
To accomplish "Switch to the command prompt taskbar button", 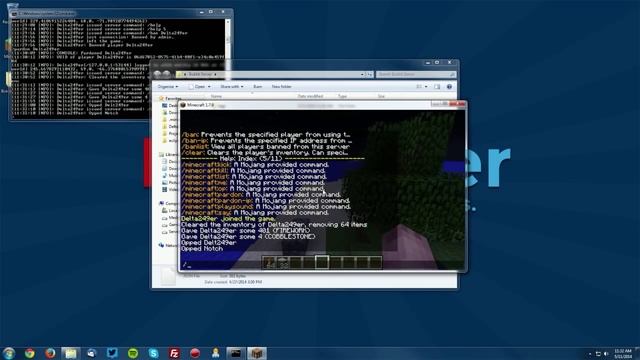I will [x=236, y=353].
